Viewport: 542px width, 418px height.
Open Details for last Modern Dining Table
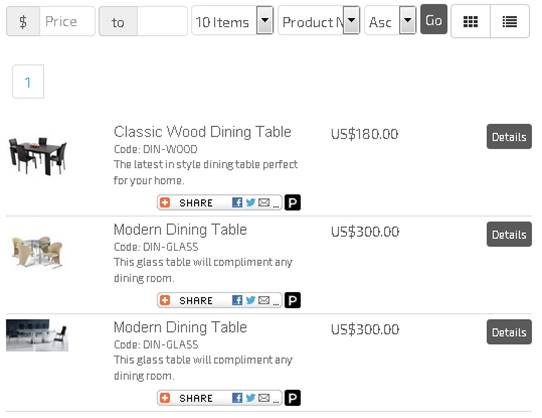(509, 332)
